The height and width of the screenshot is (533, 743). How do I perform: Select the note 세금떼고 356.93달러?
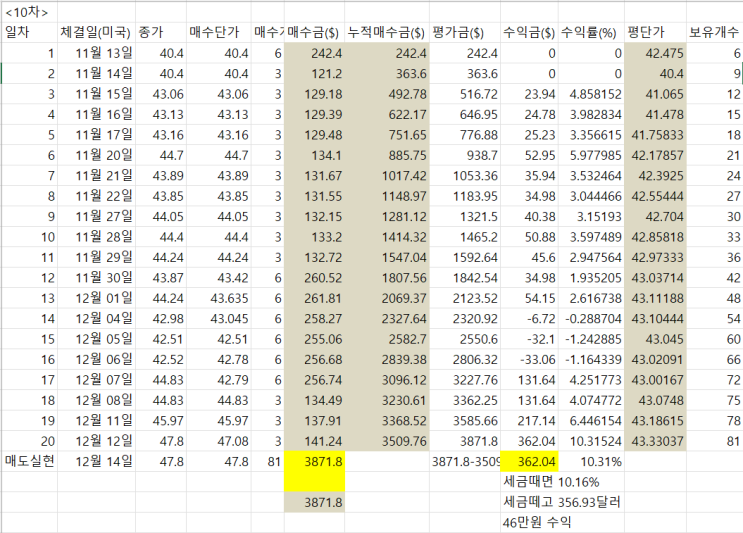click(x=562, y=502)
